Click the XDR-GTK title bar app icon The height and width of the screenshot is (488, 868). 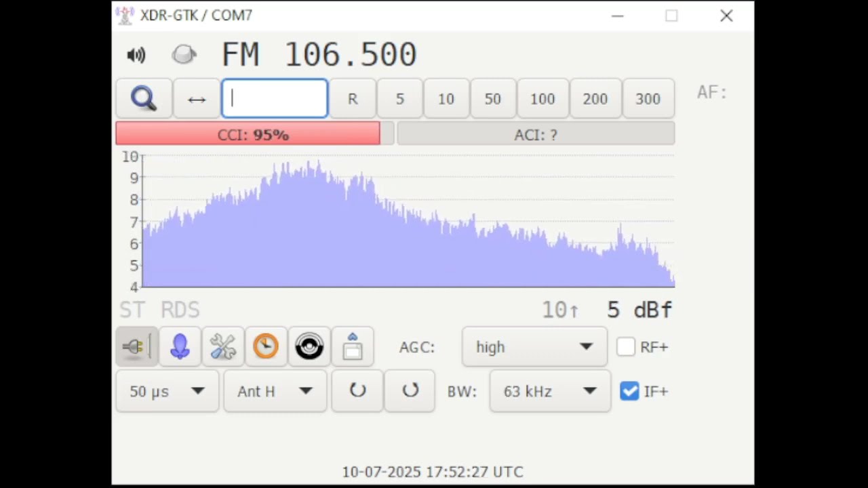point(125,16)
